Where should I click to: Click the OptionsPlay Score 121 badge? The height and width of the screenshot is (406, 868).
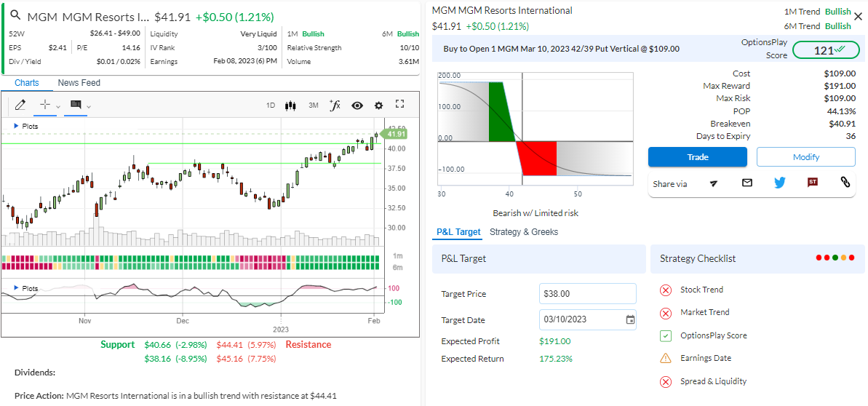pos(826,50)
